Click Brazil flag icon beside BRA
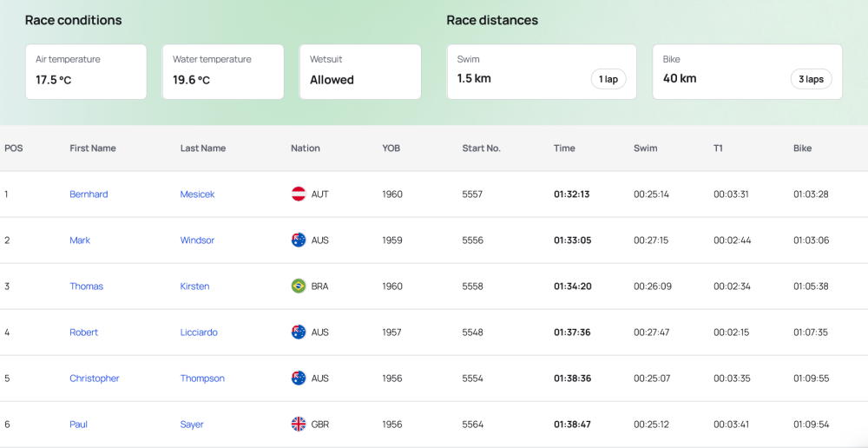This screenshot has width=868, height=448. 299,287
